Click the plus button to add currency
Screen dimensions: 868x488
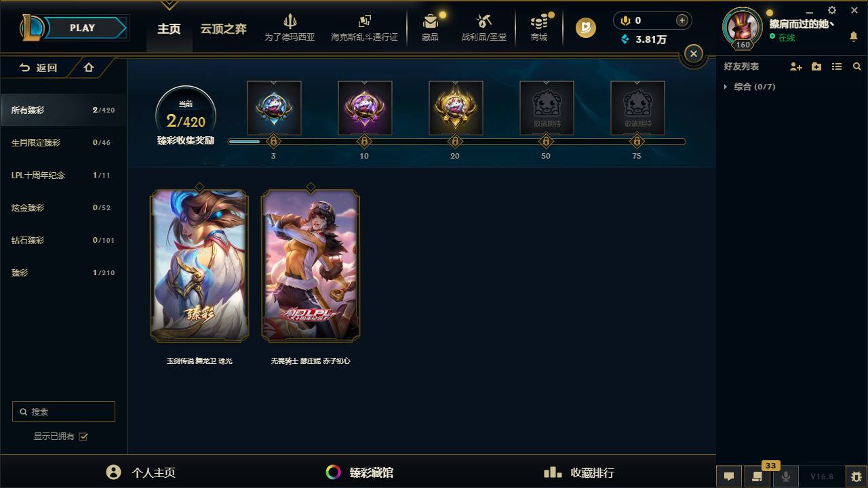682,20
